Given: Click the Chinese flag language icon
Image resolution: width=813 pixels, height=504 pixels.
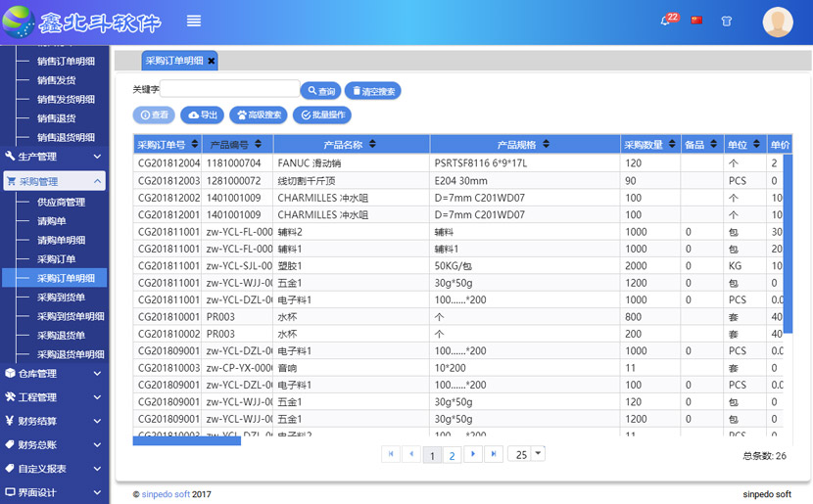Looking at the screenshot, I should [697, 21].
